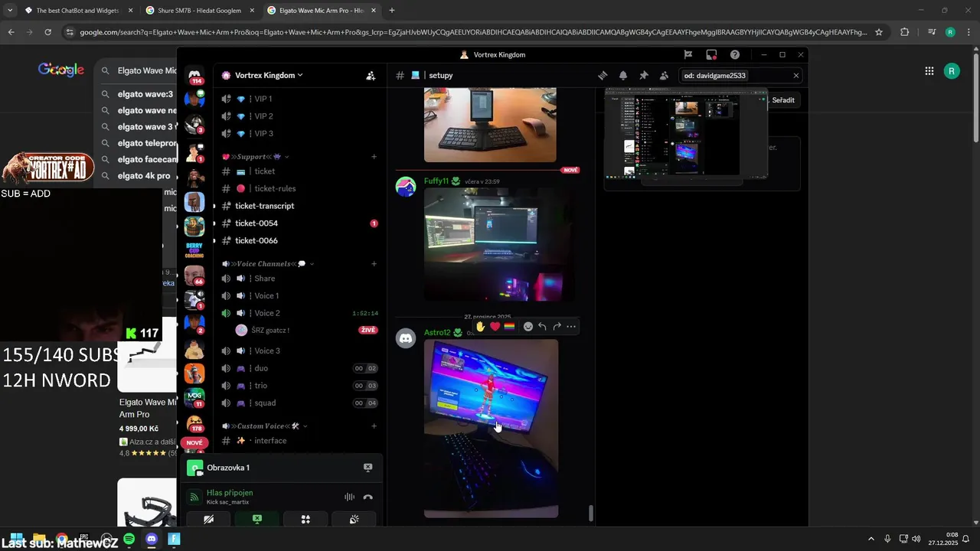
Task: Add red heart reaction to Astro12 message
Action: tap(495, 327)
